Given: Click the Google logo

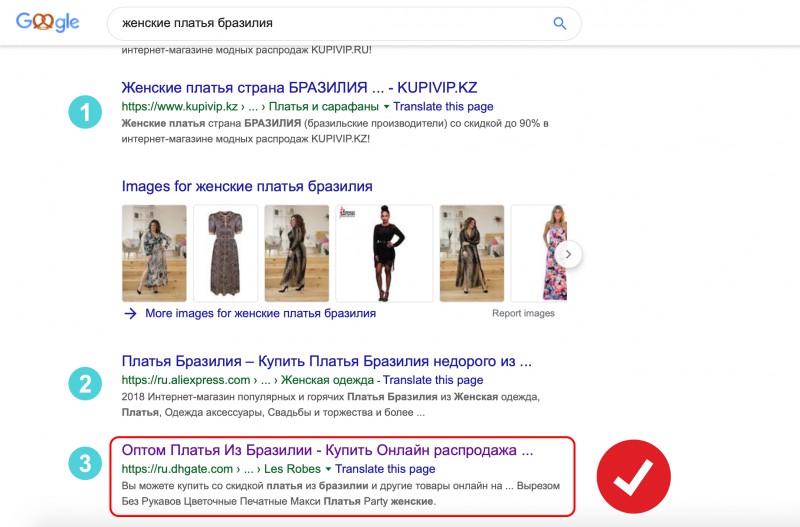Looking at the screenshot, I should coord(47,22).
